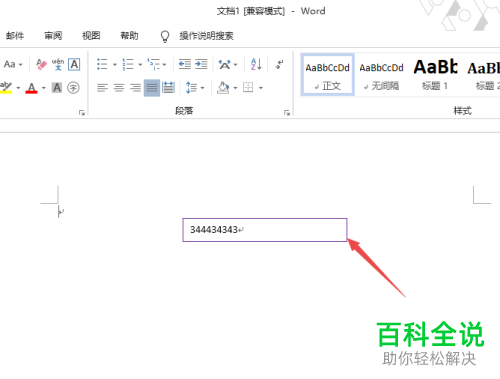
Task: Open the shading color dropdown arrow
Action: (235, 88)
